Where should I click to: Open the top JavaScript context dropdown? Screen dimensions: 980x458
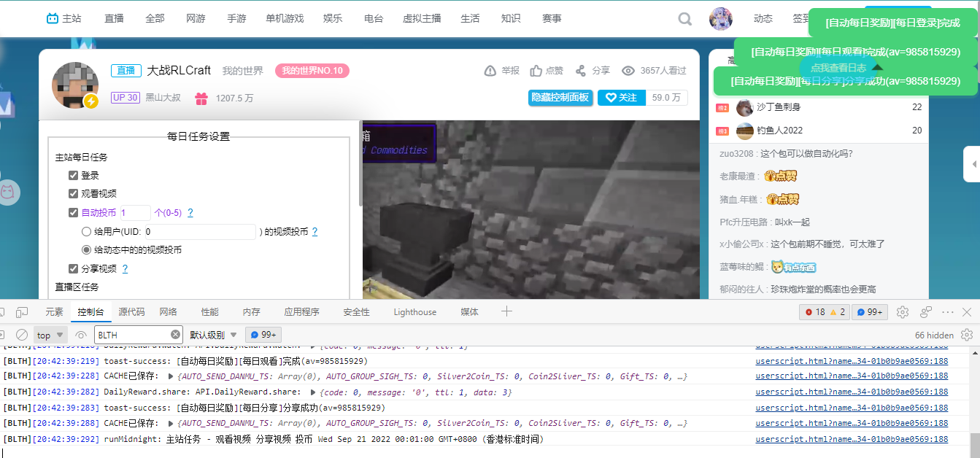[50, 335]
